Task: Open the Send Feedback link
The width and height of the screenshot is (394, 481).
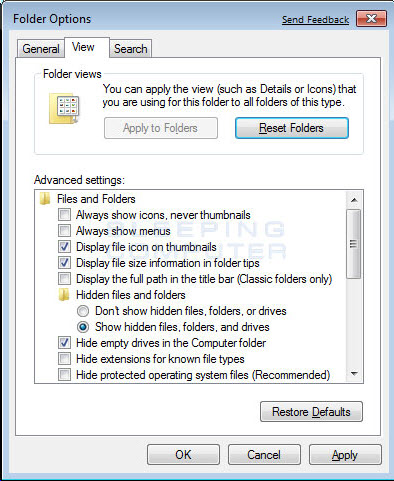Action: [x=315, y=20]
